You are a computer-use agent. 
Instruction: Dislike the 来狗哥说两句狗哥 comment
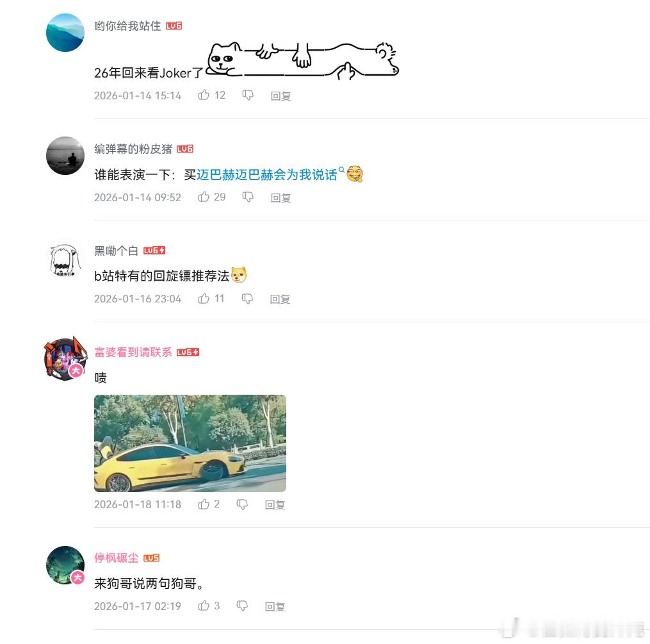pos(242,606)
